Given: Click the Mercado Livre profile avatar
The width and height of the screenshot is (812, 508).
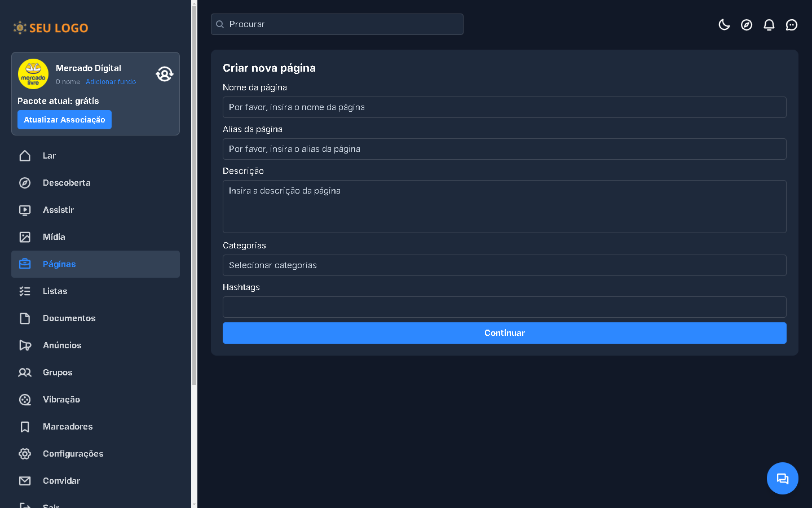Looking at the screenshot, I should point(33,74).
